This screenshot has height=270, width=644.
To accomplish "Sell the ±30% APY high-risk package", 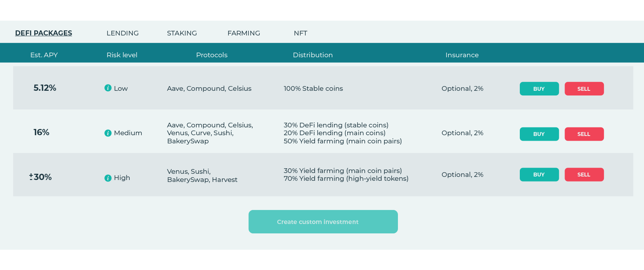I will [584, 175].
